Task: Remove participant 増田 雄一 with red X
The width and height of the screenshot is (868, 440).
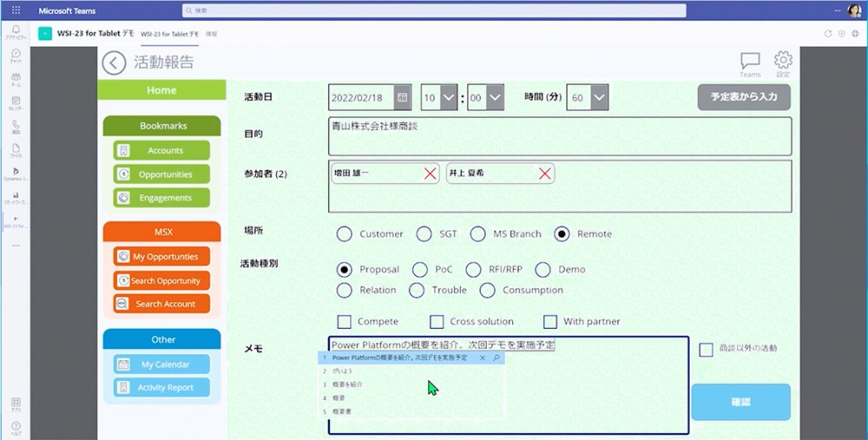Action: [x=431, y=174]
